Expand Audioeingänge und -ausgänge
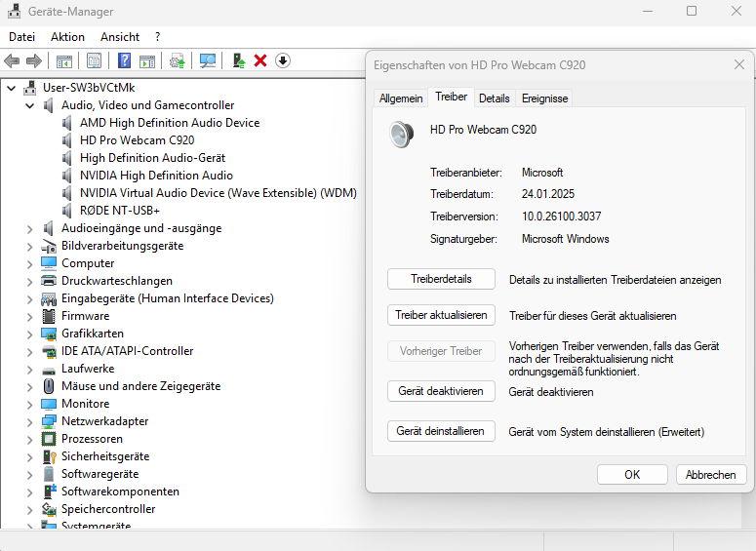Screen dimensions: 756x551 pyautogui.click(x=30, y=229)
